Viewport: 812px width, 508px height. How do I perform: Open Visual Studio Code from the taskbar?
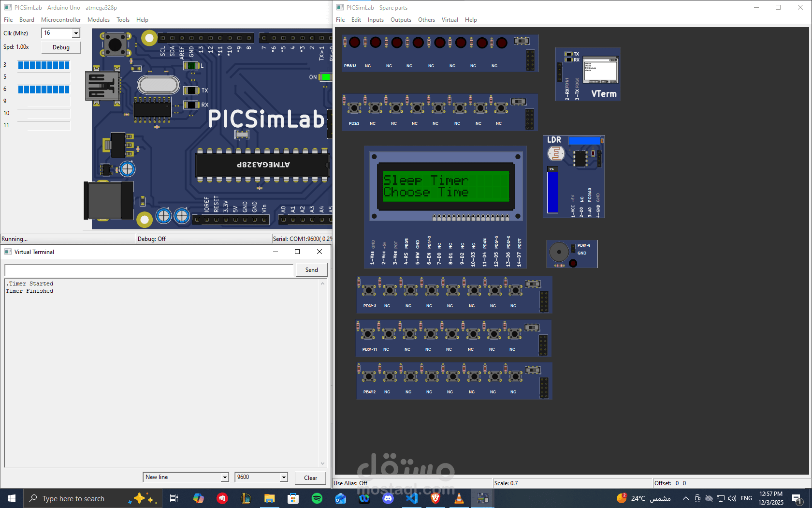(411, 498)
